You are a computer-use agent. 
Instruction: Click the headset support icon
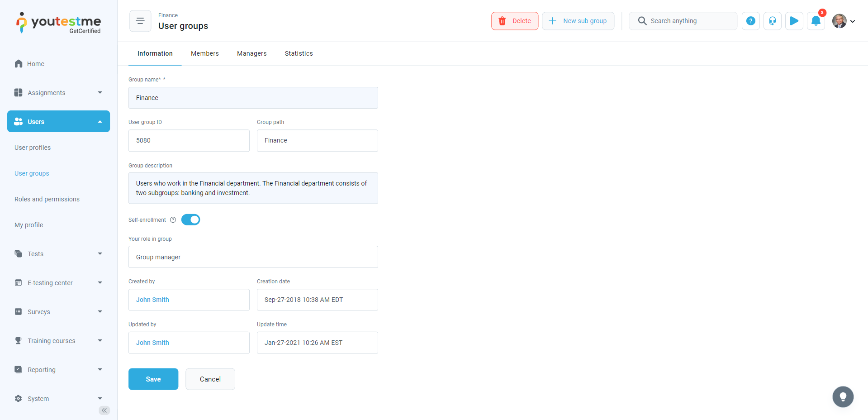(772, 21)
